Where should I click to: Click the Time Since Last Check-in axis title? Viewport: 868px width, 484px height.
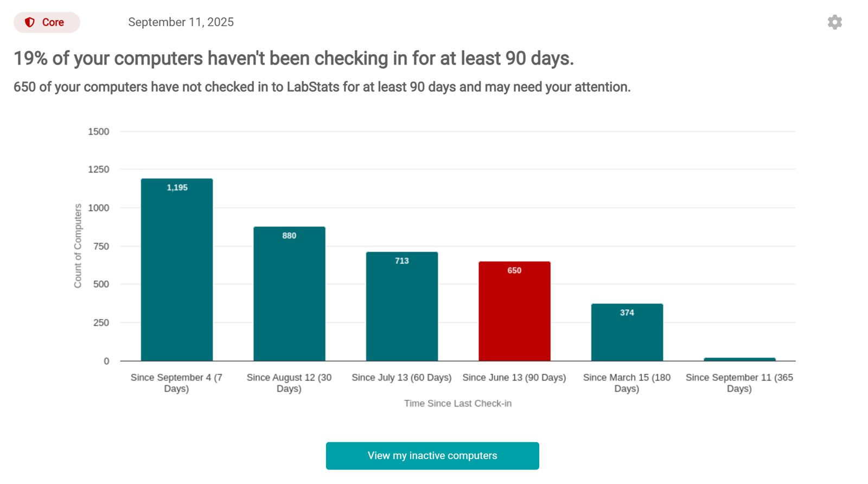tap(457, 404)
